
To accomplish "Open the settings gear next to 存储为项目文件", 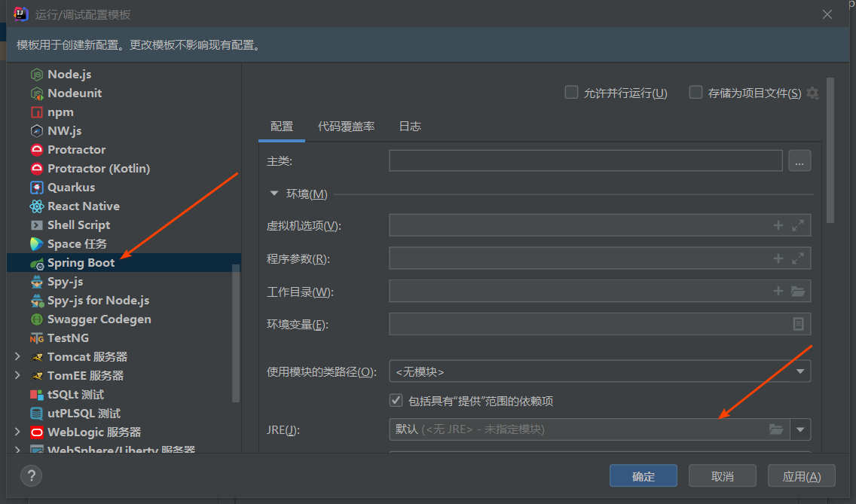I will pyautogui.click(x=812, y=93).
